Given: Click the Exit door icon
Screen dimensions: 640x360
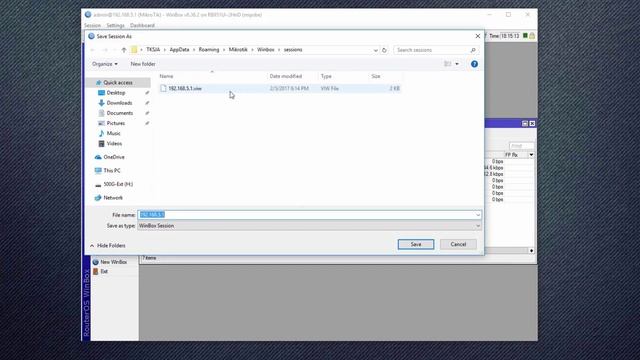Looking at the screenshot, I should [x=96, y=271].
